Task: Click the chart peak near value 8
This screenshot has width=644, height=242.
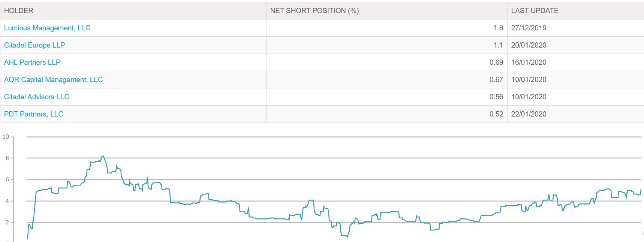Action: (103, 157)
